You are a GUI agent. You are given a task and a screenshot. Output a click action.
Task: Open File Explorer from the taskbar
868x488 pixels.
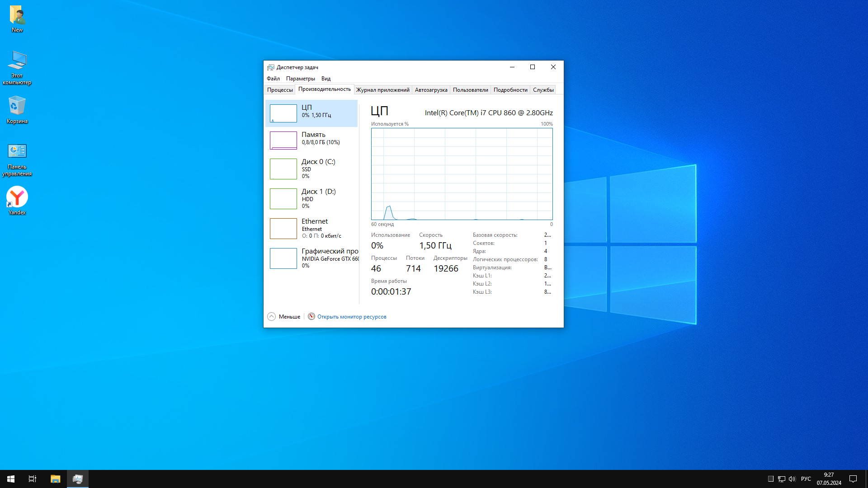coord(55,479)
